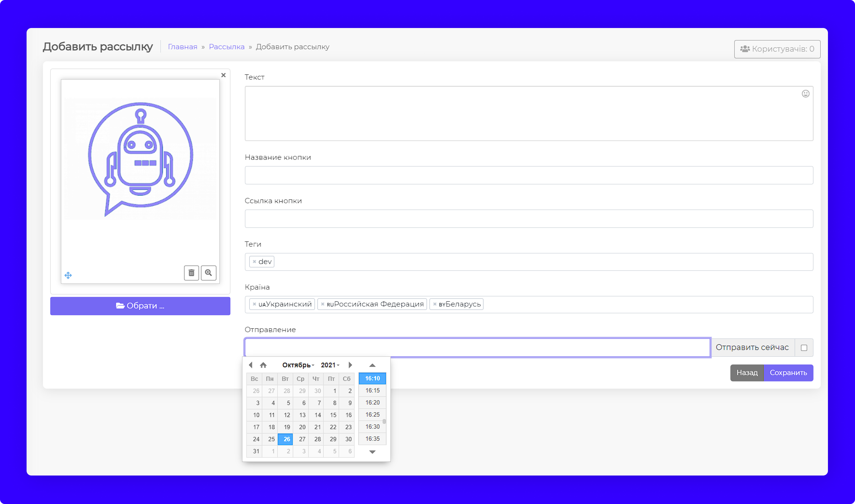Remove the 'Беларусь' country tag

[x=435, y=304]
